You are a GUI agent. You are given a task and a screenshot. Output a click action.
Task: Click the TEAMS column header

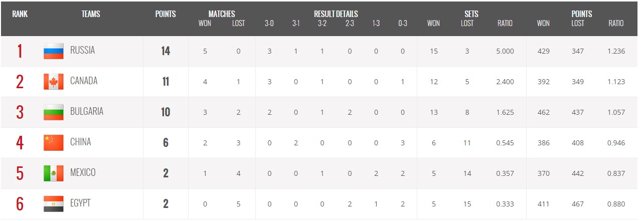[x=91, y=14]
